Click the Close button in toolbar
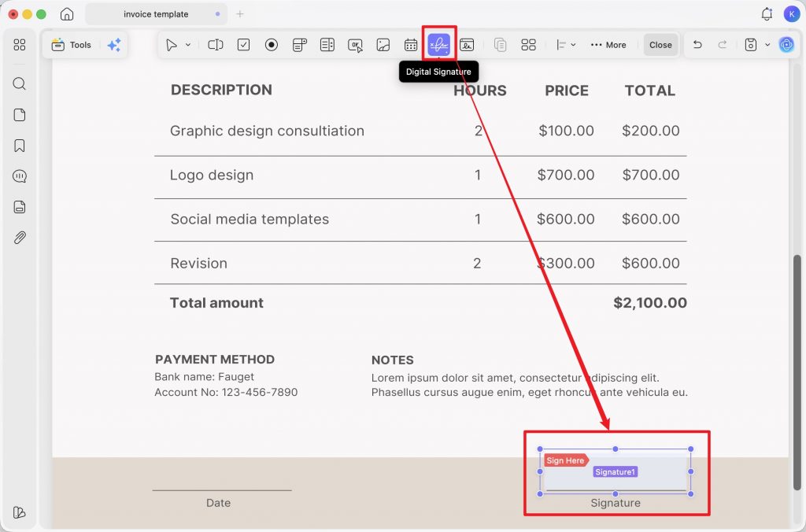Screen dimensions: 806x532 (660, 45)
